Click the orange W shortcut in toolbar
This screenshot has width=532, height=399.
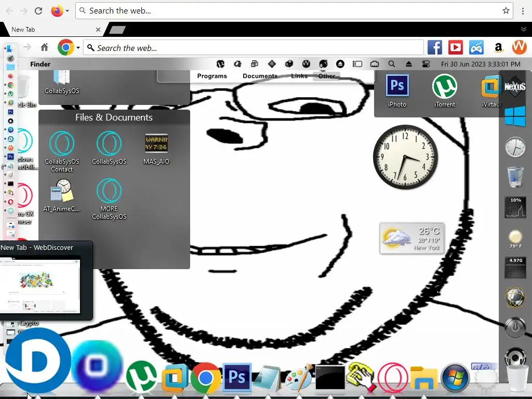pos(520,47)
